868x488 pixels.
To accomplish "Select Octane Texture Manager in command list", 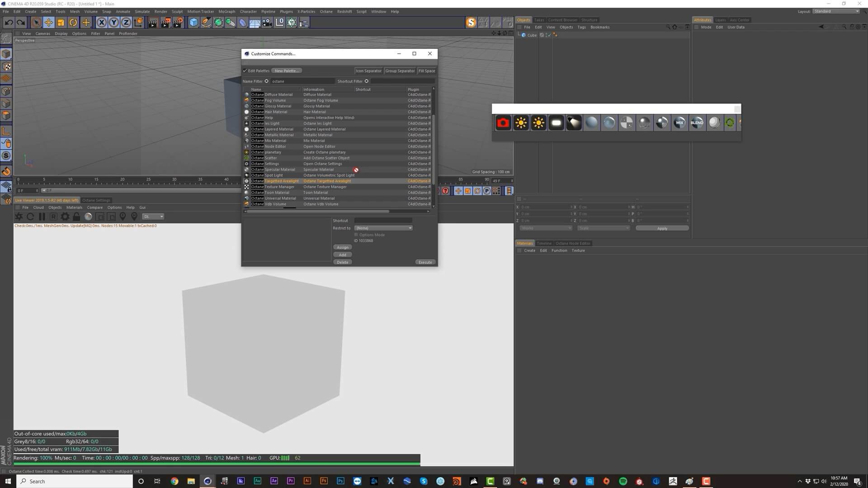I will [x=279, y=187].
